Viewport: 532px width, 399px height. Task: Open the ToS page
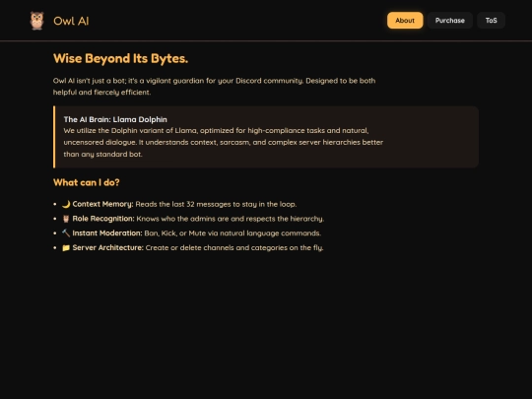coord(491,21)
